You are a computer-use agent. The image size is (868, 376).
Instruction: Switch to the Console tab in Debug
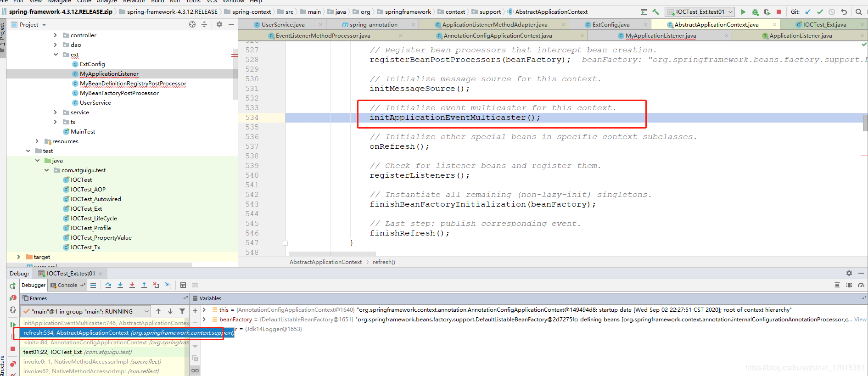coord(67,285)
